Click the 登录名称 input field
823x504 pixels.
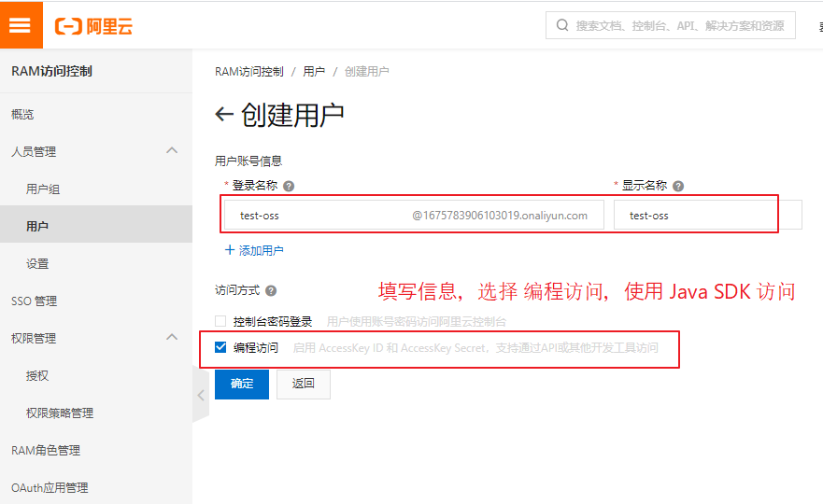click(x=414, y=215)
